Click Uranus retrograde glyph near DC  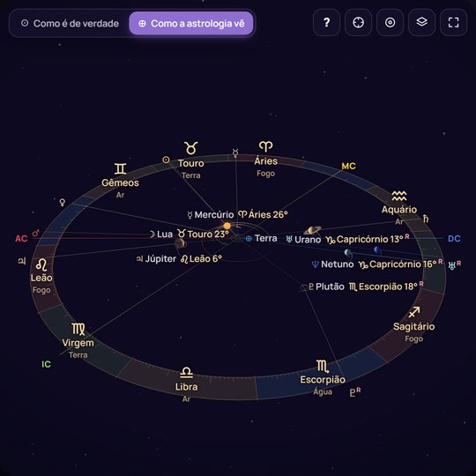click(455, 264)
